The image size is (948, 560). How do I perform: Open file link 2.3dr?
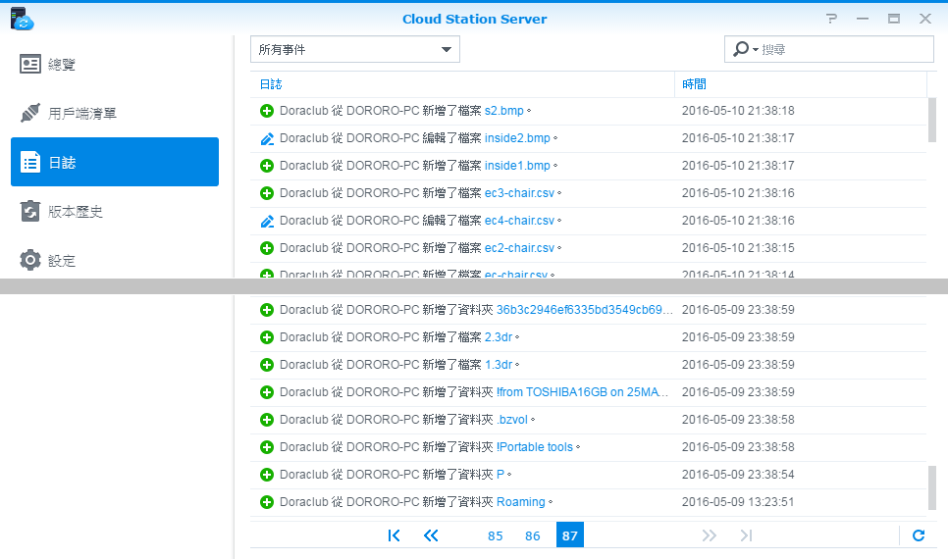pyautogui.click(x=499, y=337)
